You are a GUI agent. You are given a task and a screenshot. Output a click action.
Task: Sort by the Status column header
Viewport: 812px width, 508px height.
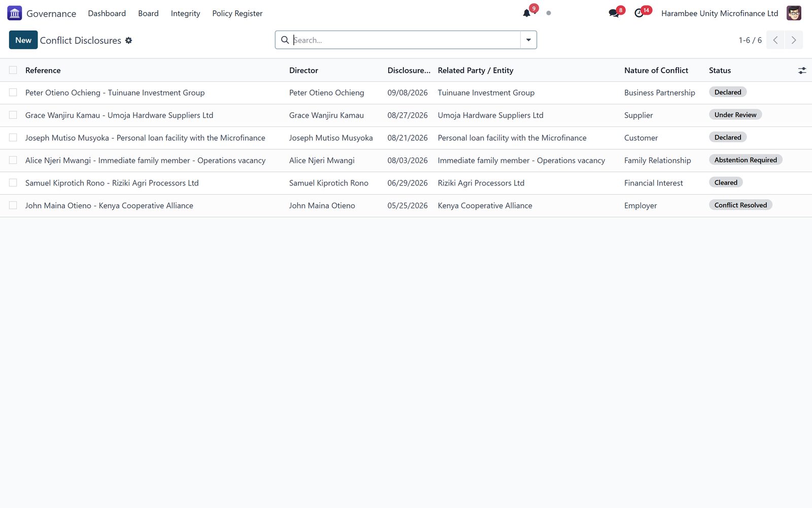pos(720,71)
